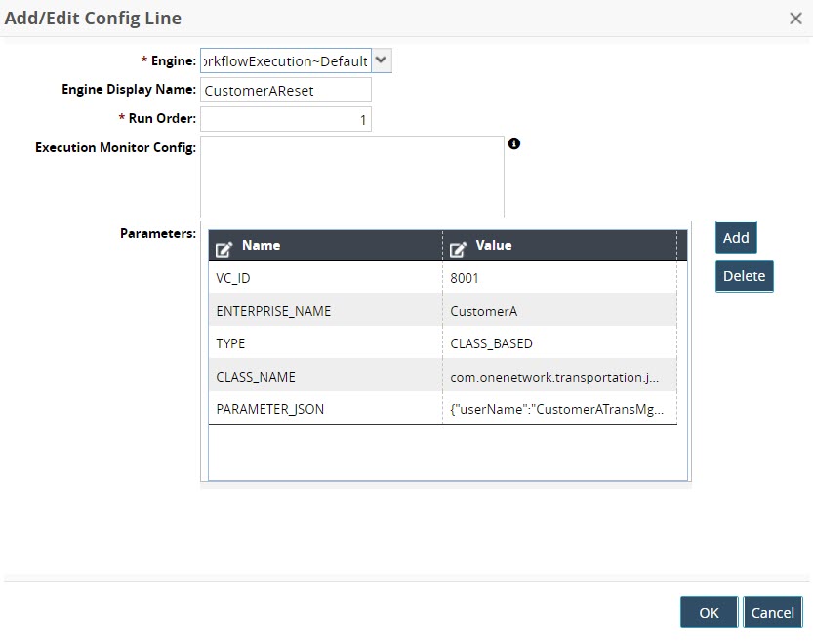Click the Engine Display Name field
Image resolution: width=813 pixels, height=644 pixels.
pos(285,90)
